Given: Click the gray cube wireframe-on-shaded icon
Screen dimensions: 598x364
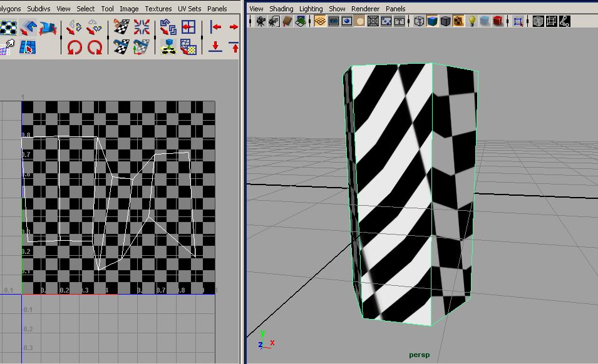Looking at the screenshot, I should click(x=445, y=21).
